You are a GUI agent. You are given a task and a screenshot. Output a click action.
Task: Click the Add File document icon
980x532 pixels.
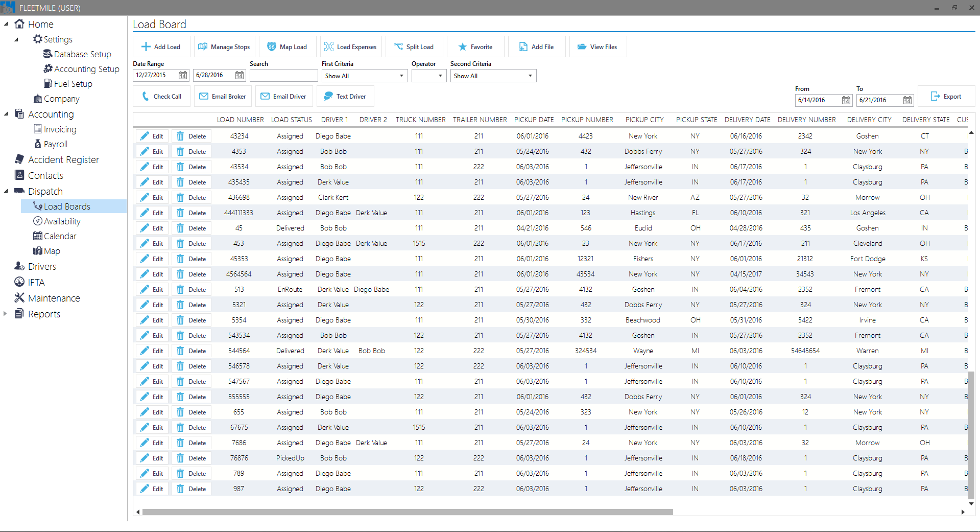pyautogui.click(x=523, y=47)
